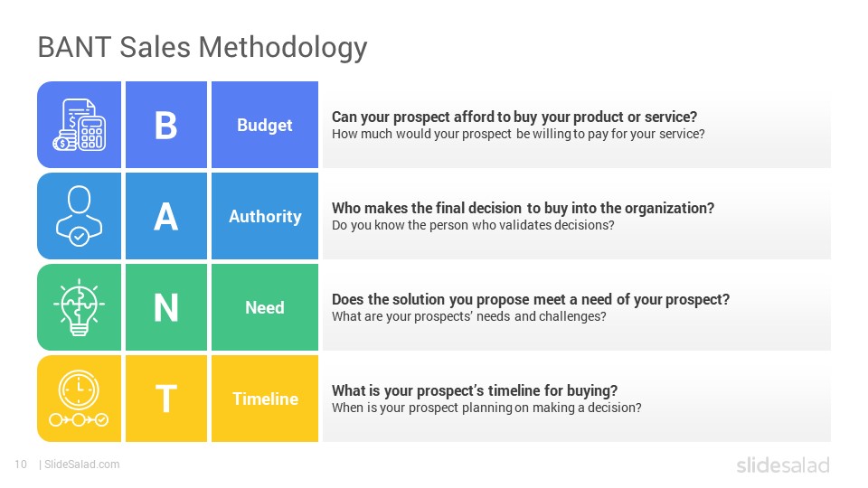868x488 pixels.
Task: Click the BANT Sales Methodology title
Action: coord(202,48)
